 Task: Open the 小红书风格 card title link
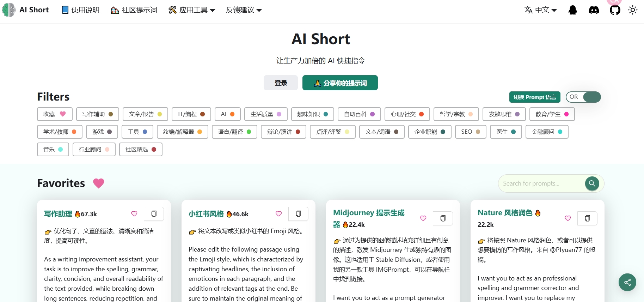point(206,214)
